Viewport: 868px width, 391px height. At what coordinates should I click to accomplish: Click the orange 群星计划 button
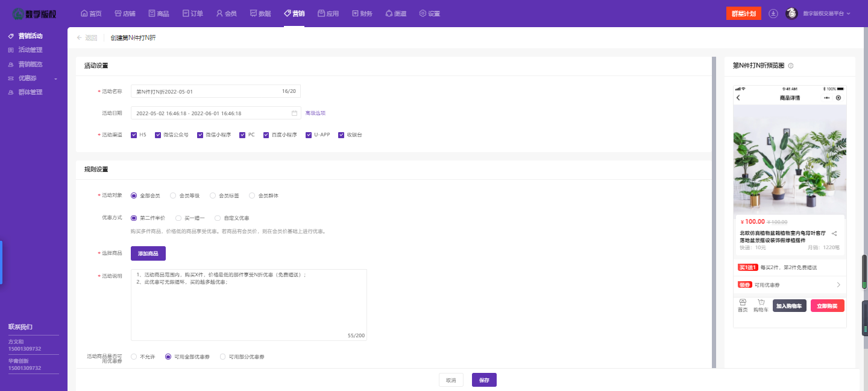[x=744, y=13]
